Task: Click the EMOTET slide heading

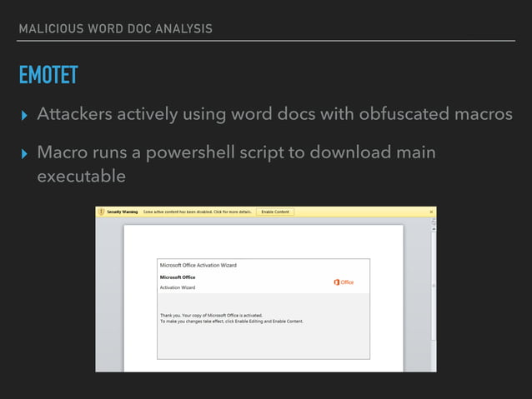Action: tap(48, 75)
